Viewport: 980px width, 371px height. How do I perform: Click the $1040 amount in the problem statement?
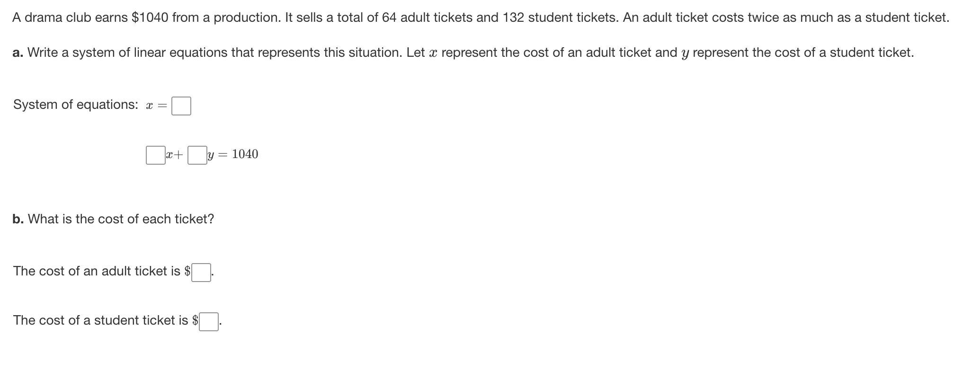(150, 18)
